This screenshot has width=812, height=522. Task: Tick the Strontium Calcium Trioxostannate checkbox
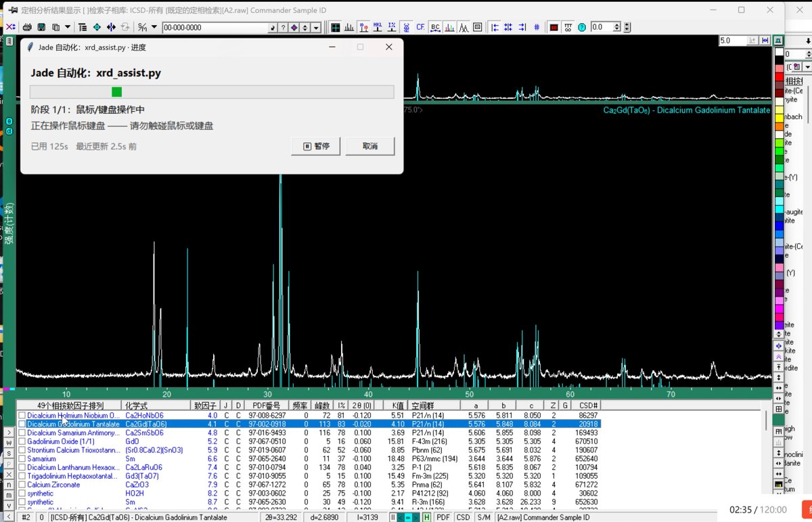[22, 450]
